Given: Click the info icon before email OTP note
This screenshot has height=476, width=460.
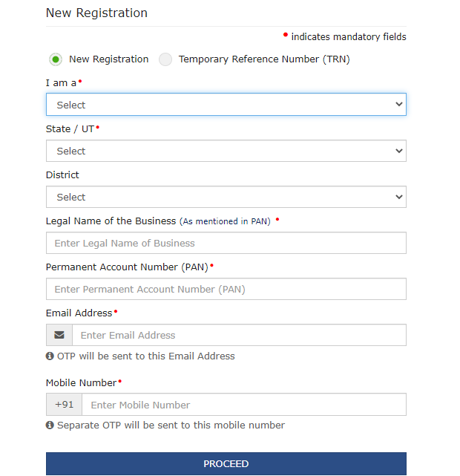Looking at the screenshot, I should 50,356.
